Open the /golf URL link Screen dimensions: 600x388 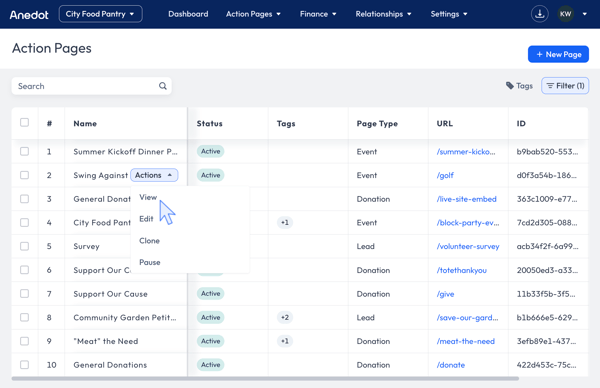pyautogui.click(x=445, y=176)
